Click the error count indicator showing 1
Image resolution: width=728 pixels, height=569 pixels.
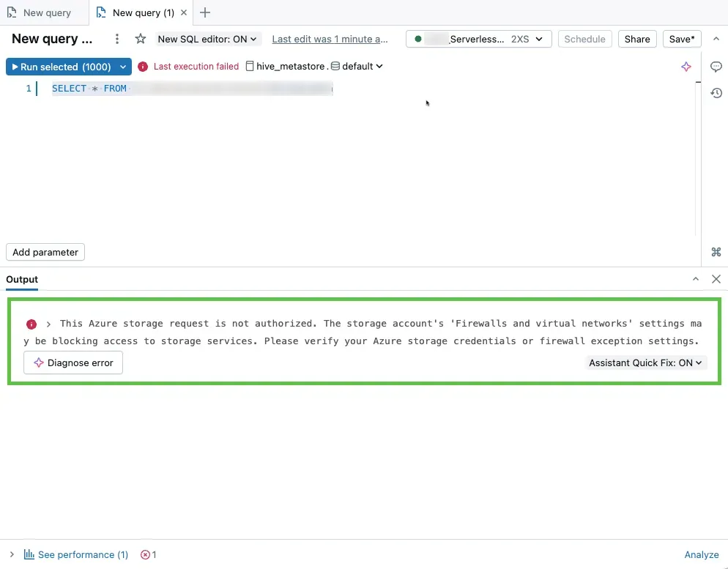[149, 554]
